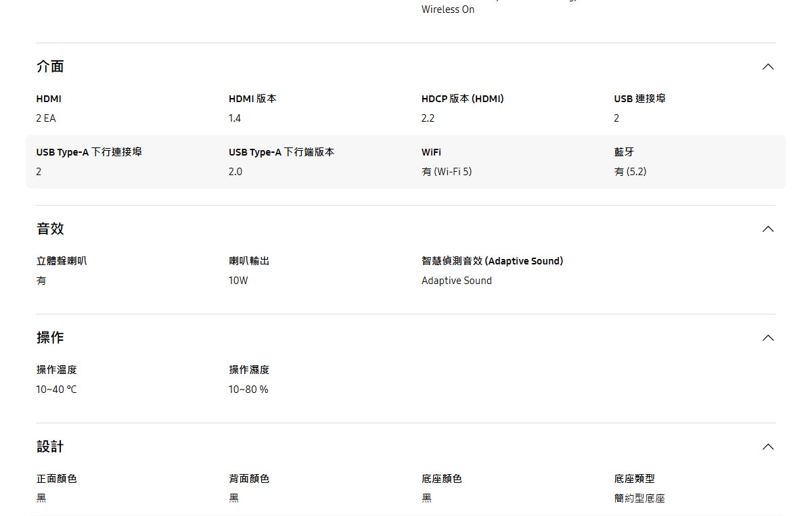Click the 操作濕度 value 10~80 %
This screenshot has width=812, height=516.
248,389
